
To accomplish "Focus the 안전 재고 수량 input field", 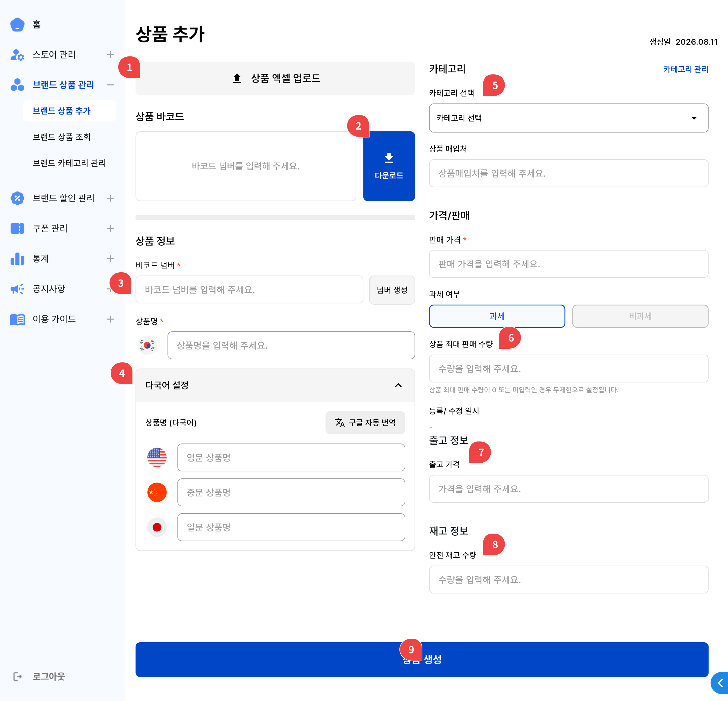I will [569, 580].
